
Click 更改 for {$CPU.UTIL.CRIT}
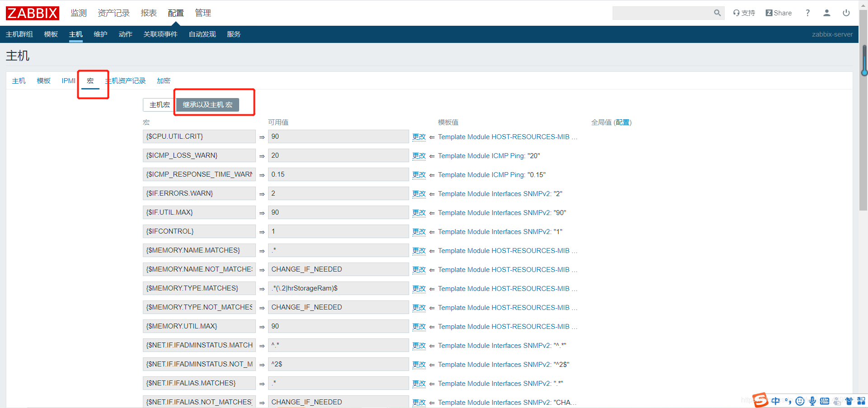(419, 137)
